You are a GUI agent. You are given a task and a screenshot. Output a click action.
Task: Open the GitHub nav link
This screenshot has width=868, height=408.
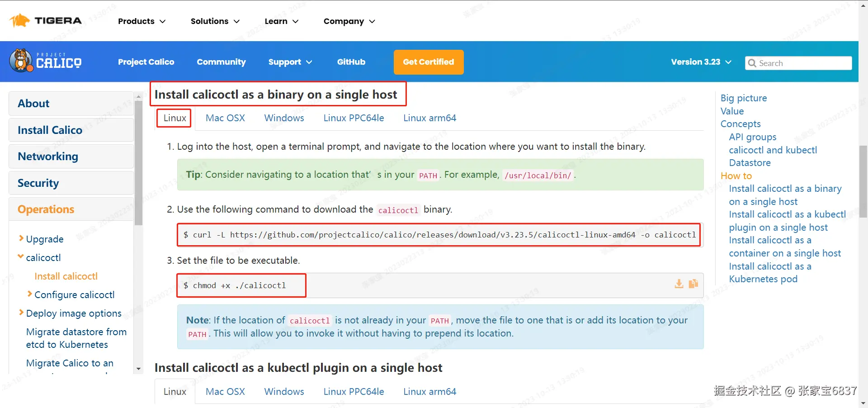[x=351, y=62]
